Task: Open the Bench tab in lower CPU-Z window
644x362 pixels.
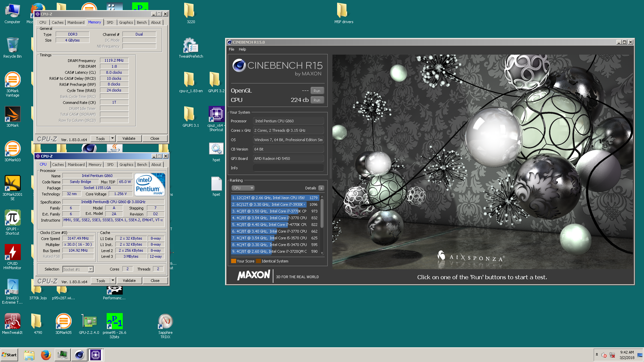Action: click(142, 165)
